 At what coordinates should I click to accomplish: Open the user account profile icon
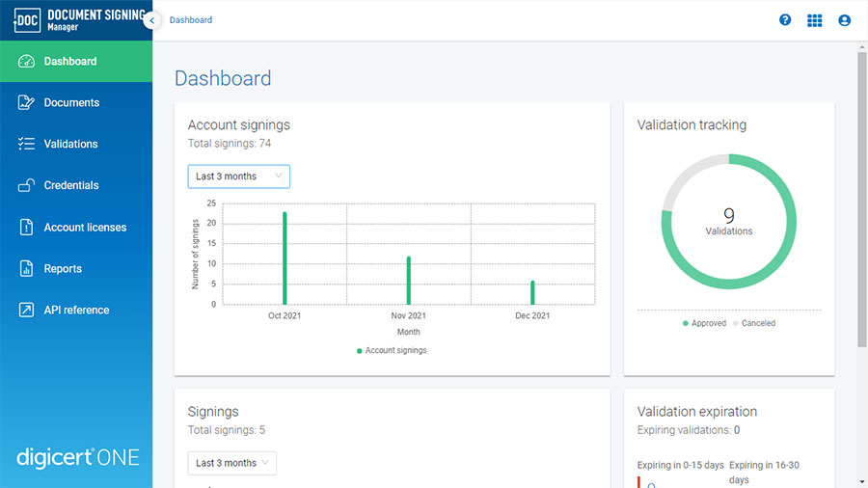point(845,20)
